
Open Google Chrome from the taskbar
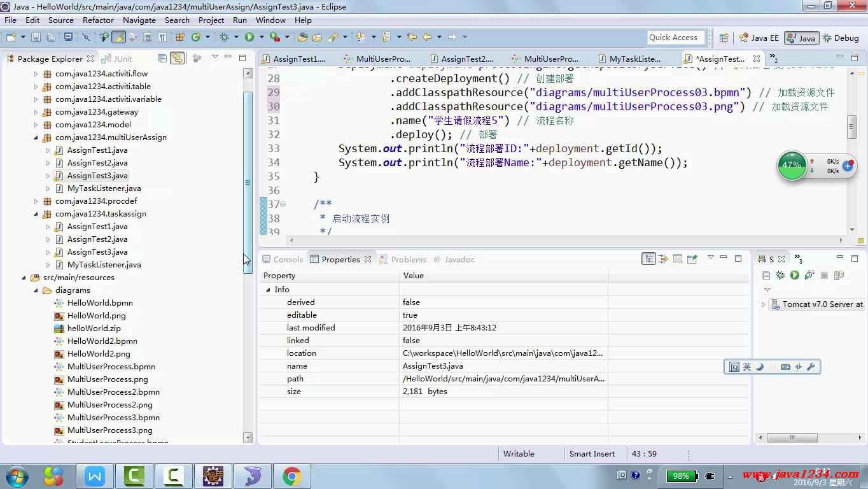(x=292, y=476)
